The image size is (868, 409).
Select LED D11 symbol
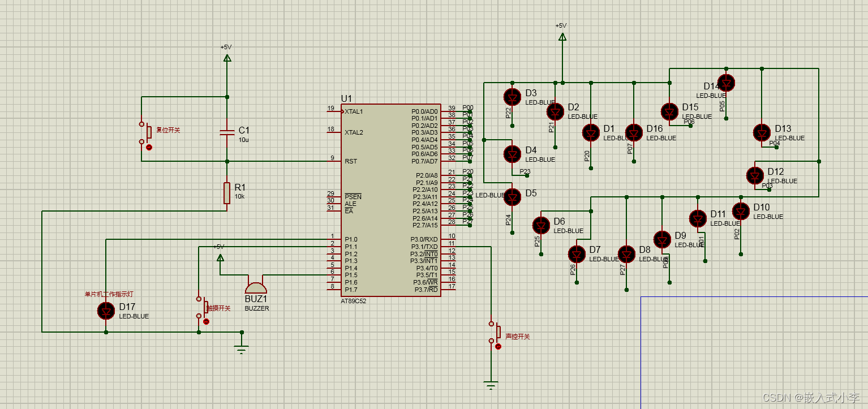(698, 218)
